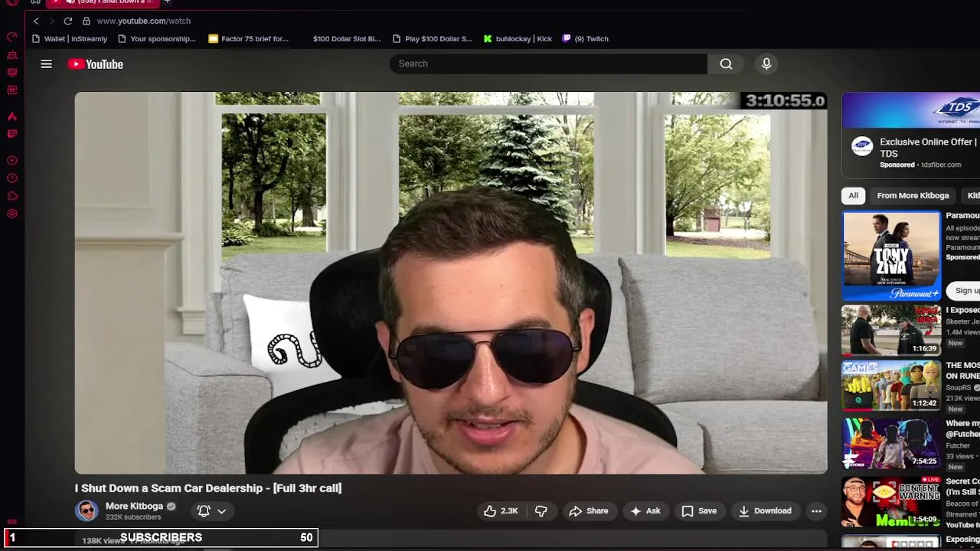Open the Tony & Ziva Paramount+ ad thumbnail
Viewport: 980px width, 551px height.
click(x=891, y=256)
